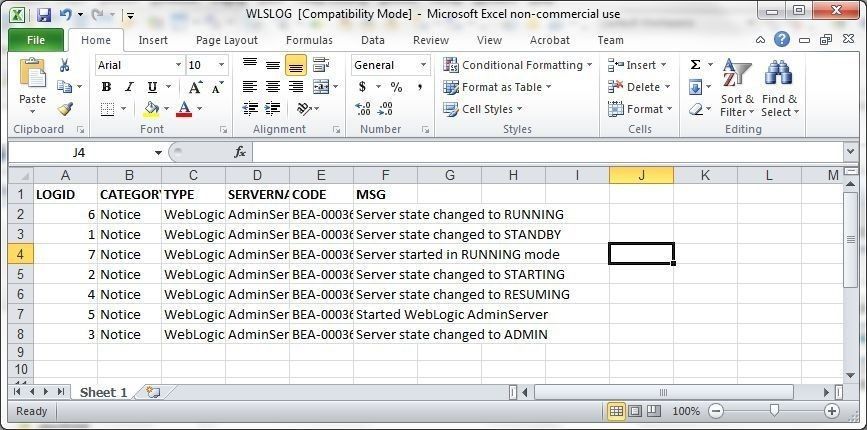
Task: Open the font size dropdown
Action: [222, 65]
